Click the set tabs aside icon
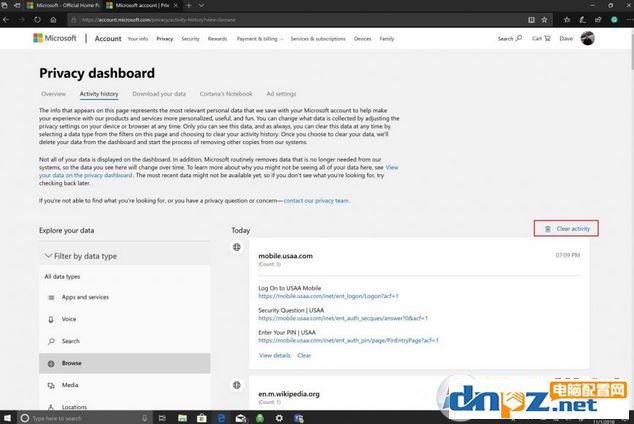Screen dimensions: 634x424 pos(17,6)
